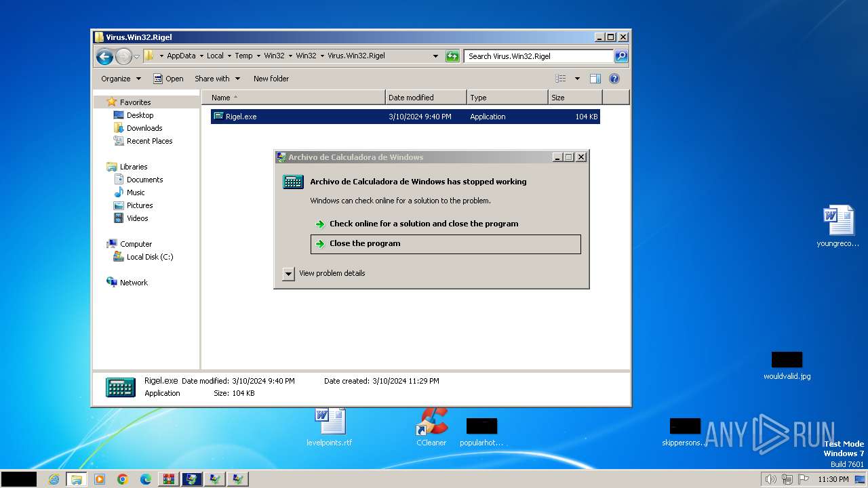Select the Local breadcrumb segment

tap(215, 56)
